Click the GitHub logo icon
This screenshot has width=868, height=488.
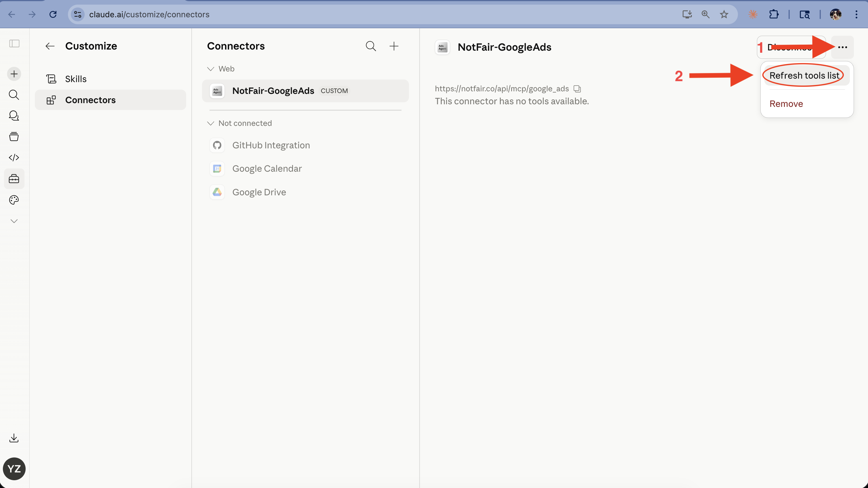point(217,145)
